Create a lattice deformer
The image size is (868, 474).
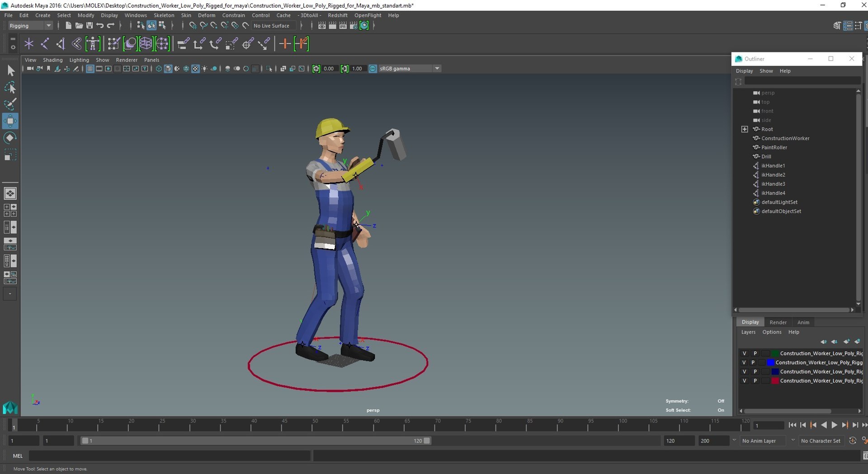146,44
